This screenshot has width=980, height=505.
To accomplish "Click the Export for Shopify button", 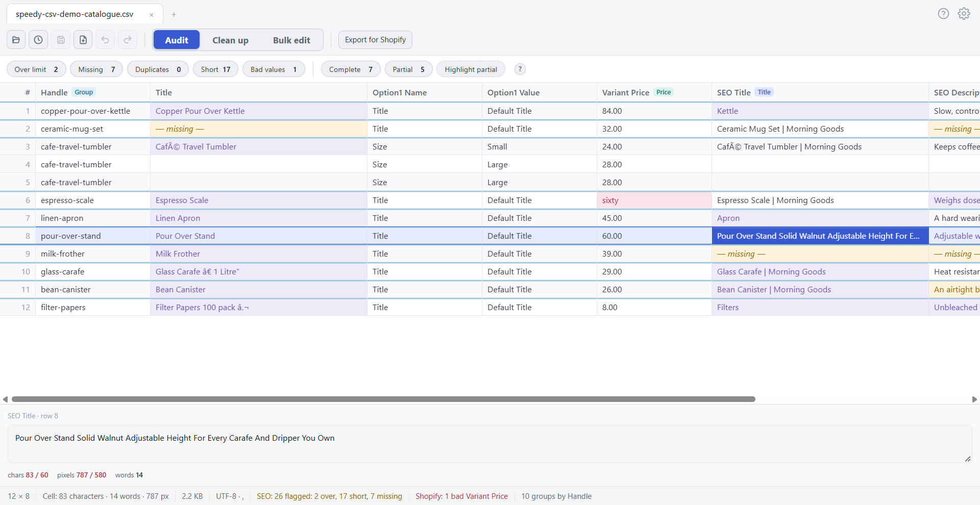I will point(375,40).
